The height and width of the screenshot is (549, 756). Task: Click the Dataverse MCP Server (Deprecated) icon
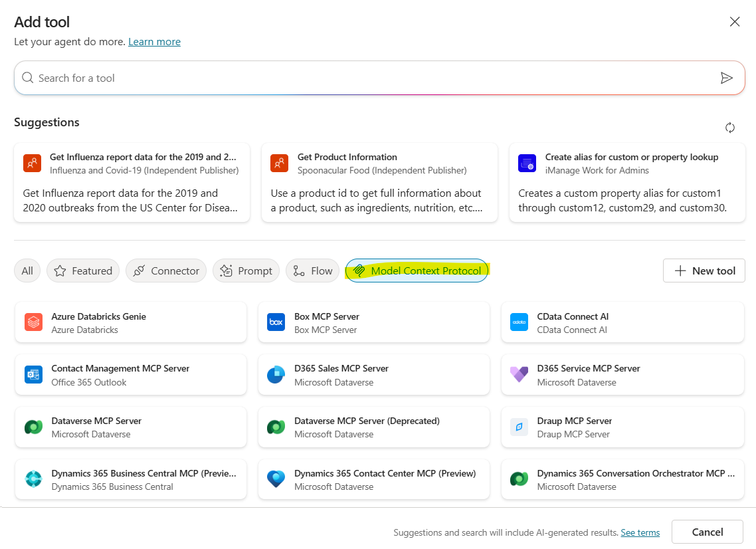[276, 427]
